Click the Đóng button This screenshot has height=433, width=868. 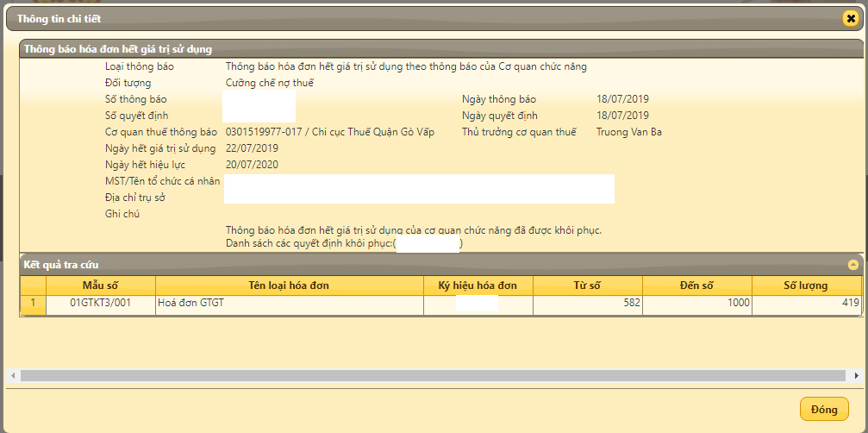tap(824, 409)
